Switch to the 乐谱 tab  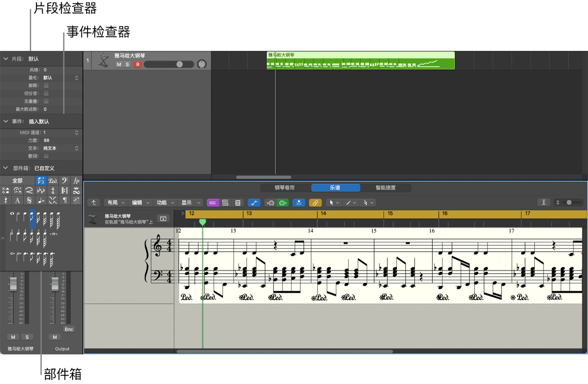(x=335, y=188)
